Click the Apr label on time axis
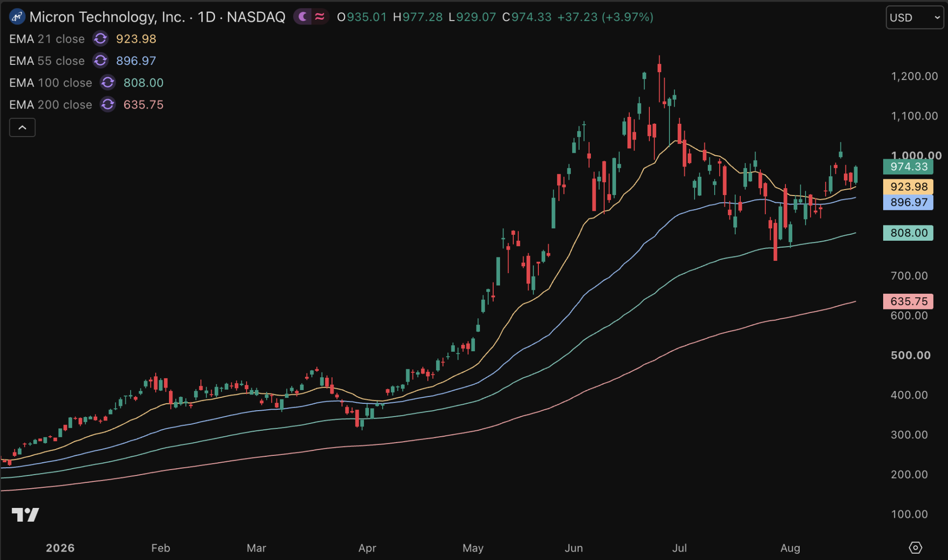The height and width of the screenshot is (560, 948). tap(367, 548)
